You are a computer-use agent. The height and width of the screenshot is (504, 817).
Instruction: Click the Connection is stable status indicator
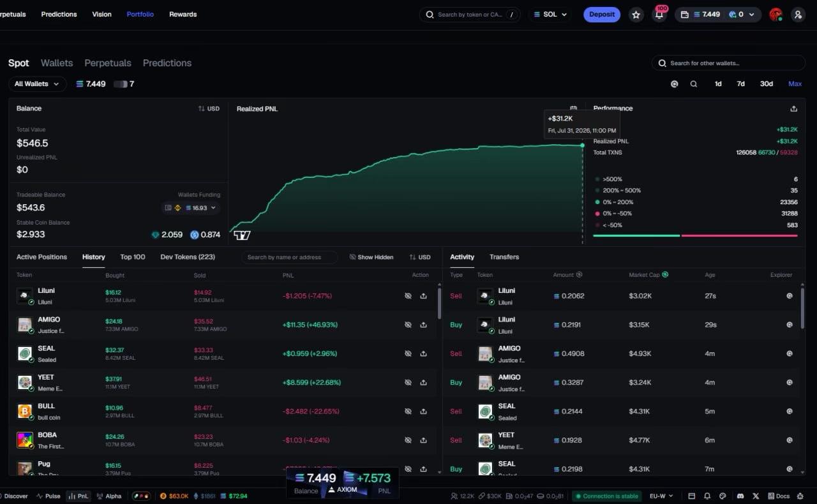[x=606, y=496]
